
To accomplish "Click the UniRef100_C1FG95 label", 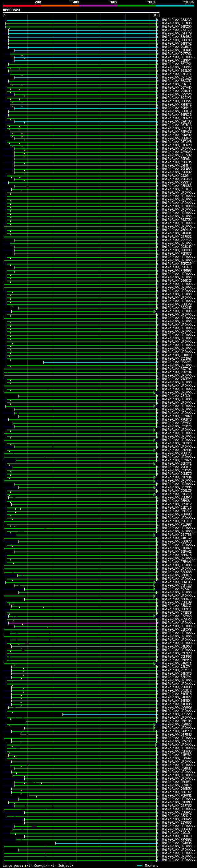I will [177, 50].
